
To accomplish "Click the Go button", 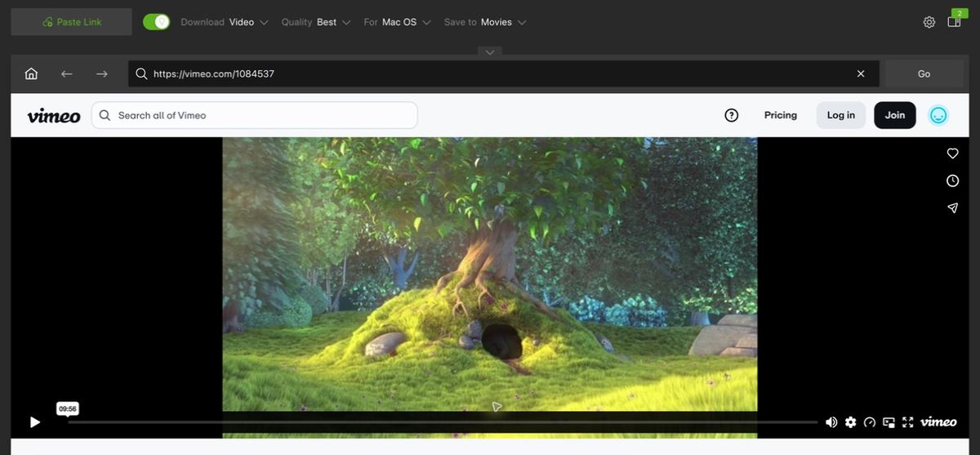I will click(x=924, y=74).
